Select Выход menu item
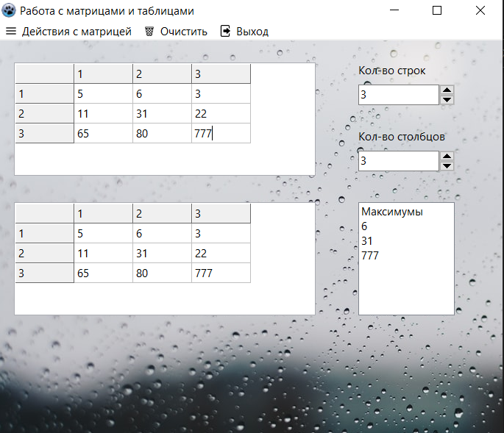Viewport: 504px width, 433px height. (252, 32)
